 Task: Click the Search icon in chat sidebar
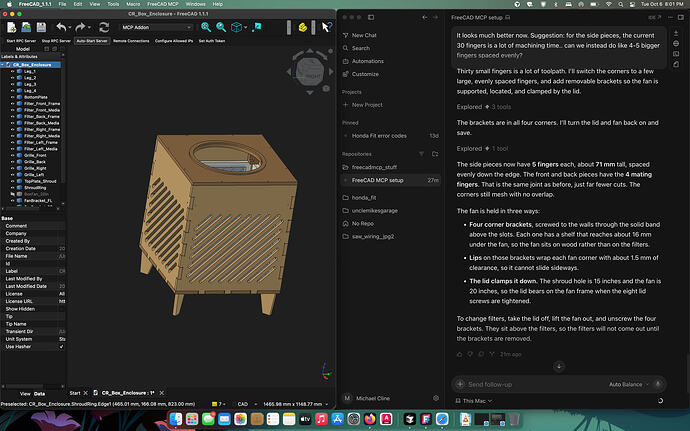click(x=345, y=48)
